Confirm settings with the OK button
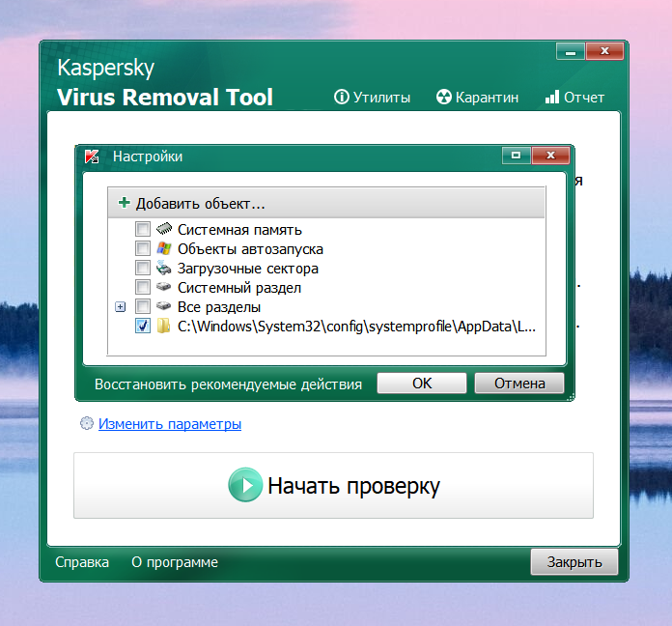The image size is (672, 626). 422,383
